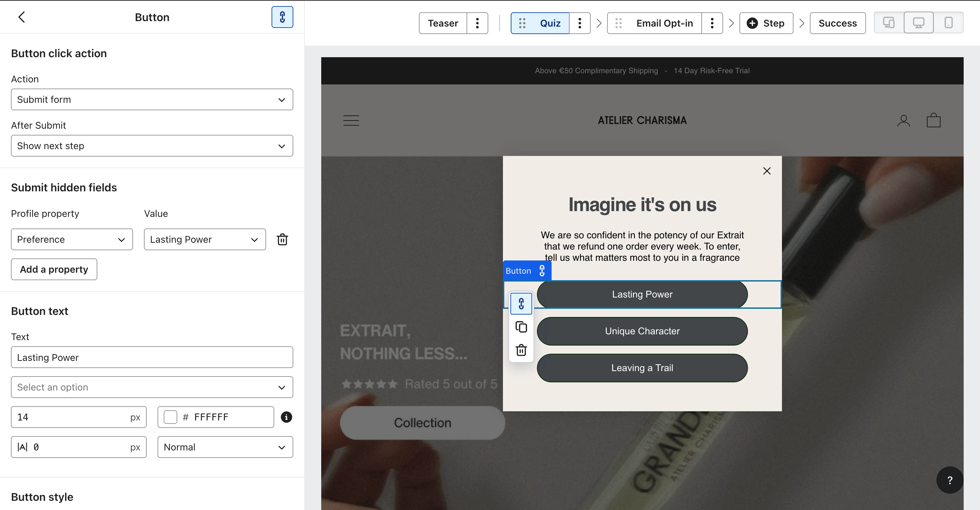Switch to mobile preview mode
Screen dimensions: 980x510
[948, 23]
